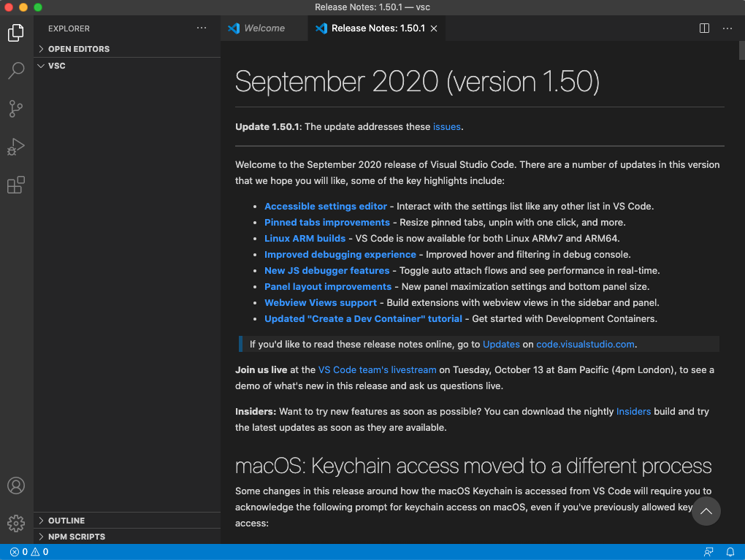Open editor more actions ellipsis
The image size is (745, 560).
[x=727, y=28]
